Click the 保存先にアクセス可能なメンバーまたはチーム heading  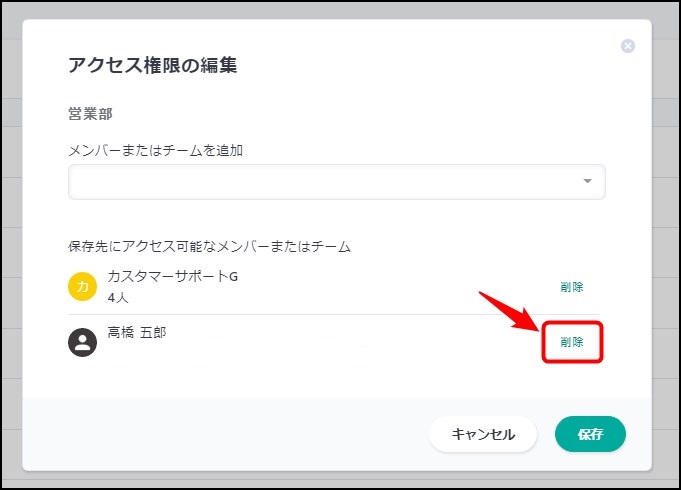click(x=208, y=246)
